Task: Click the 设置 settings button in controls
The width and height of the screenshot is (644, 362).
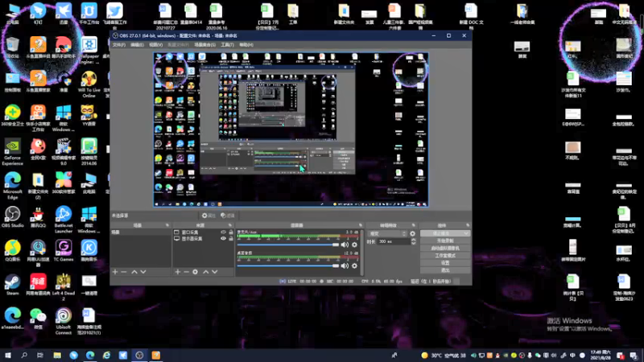Action: [445, 263]
